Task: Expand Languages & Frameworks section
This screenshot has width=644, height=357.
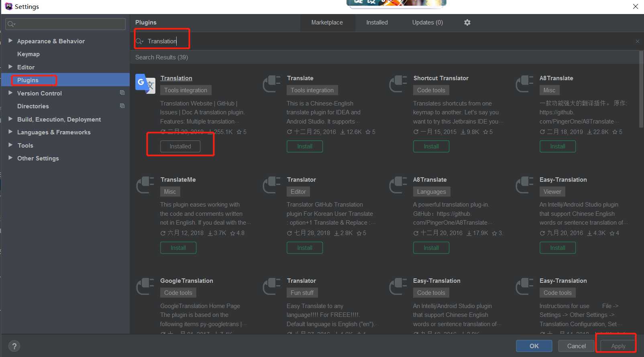Action: pos(10,132)
